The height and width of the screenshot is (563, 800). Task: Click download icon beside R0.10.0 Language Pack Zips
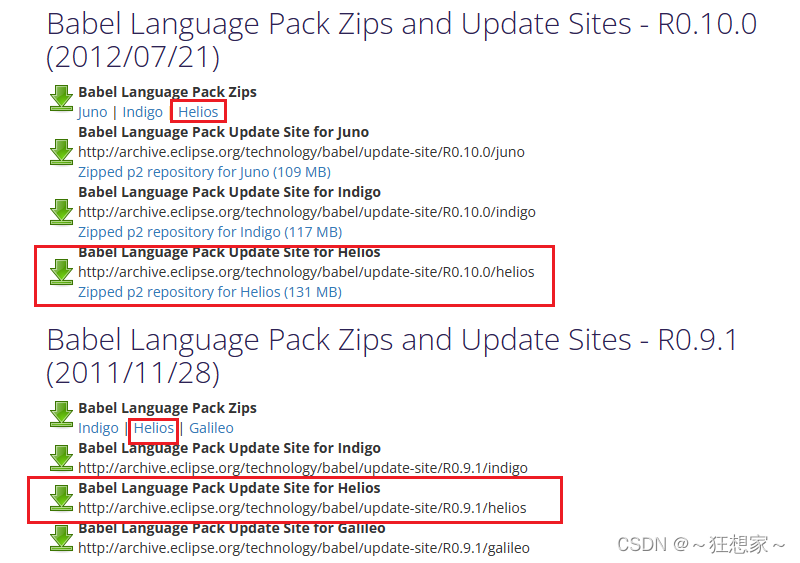coord(61,97)
